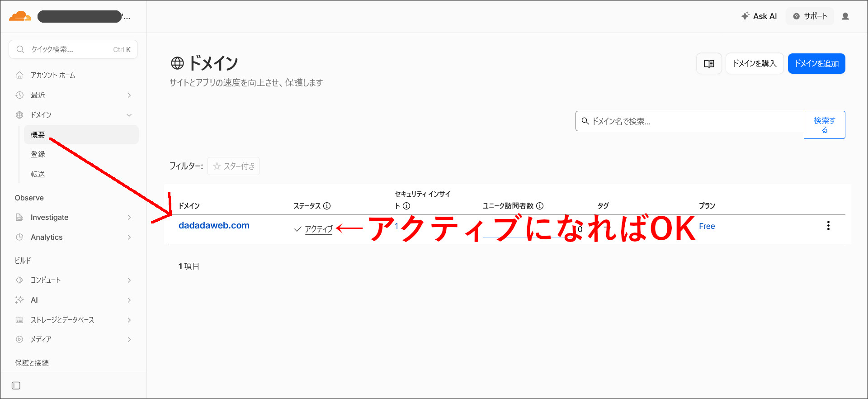Expand the ストレージとデータベース chevron
Screen dimensions: 868x399
(129, 320)
